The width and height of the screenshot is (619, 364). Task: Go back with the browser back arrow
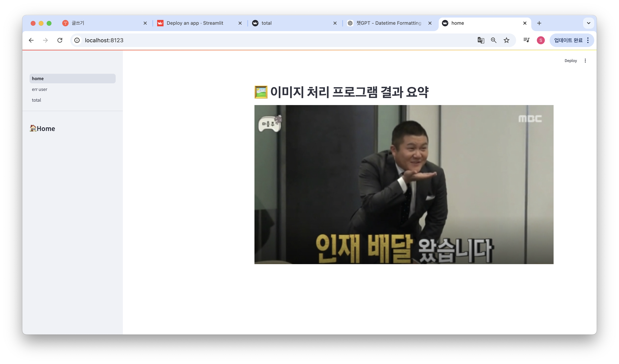[31, 40]
